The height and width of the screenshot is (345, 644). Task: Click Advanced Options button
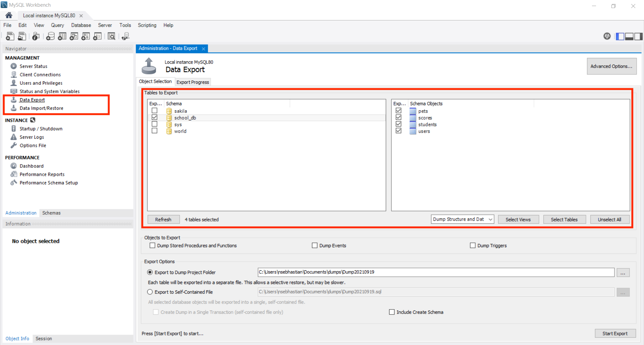click(x=611, y=66)
